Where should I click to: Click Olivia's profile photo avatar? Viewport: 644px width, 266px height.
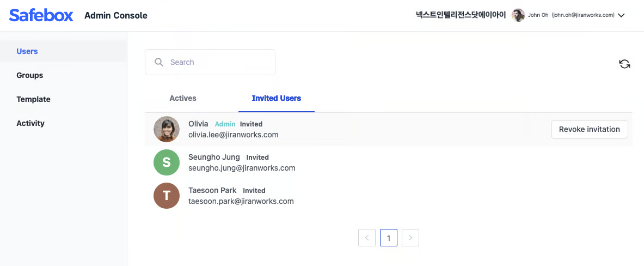(167, 129)
